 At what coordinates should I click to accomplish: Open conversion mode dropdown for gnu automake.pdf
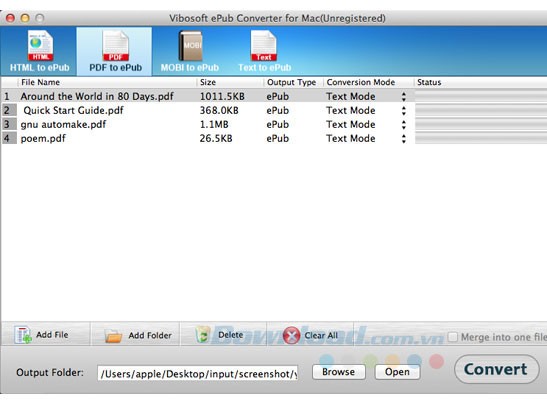click(404, 125)
